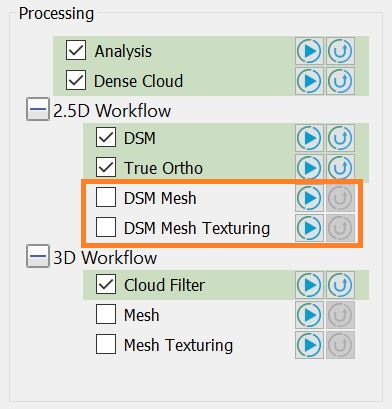
Task: Collapse the 3D Workflow section
Action: pos(38,256)
